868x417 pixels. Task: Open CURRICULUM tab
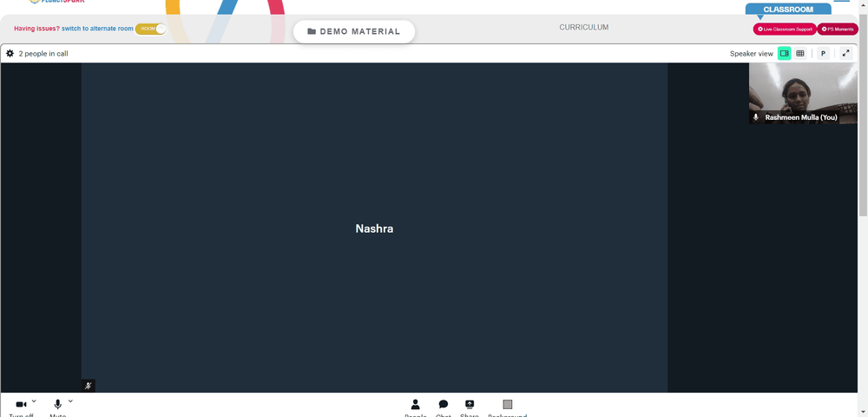pos(583,27)
